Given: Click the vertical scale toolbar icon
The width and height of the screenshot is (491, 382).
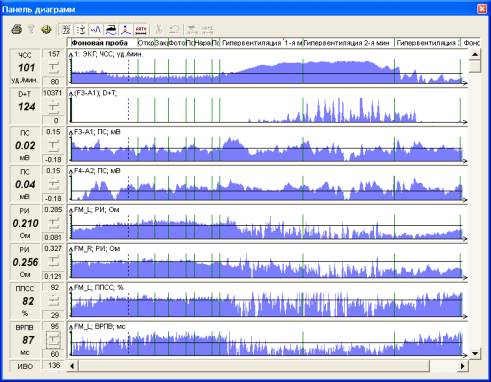Looking at the screenshot, I should (81, 30).
